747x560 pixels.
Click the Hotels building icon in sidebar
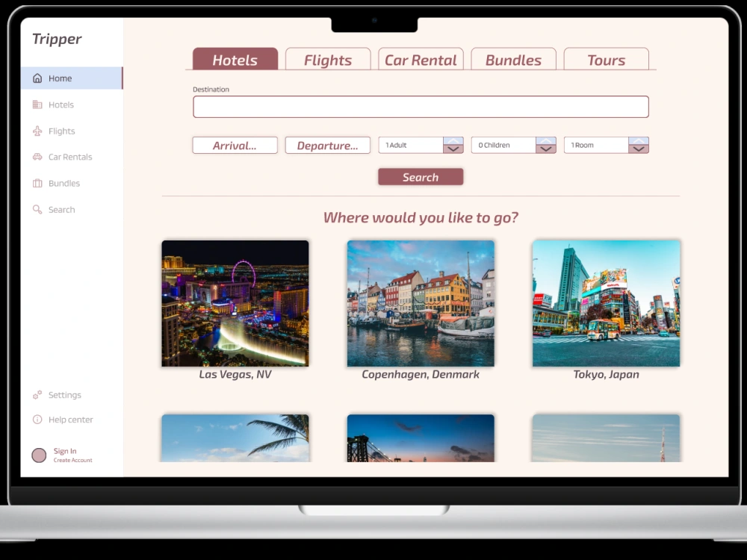click(x=37, y=105)
